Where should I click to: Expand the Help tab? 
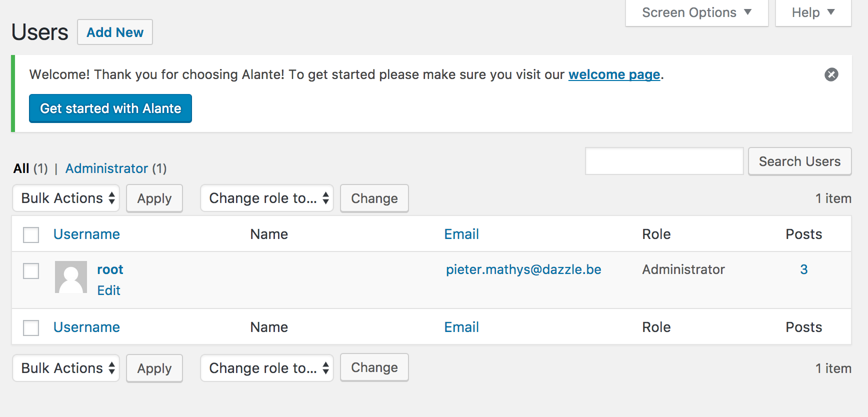point(813,12)
